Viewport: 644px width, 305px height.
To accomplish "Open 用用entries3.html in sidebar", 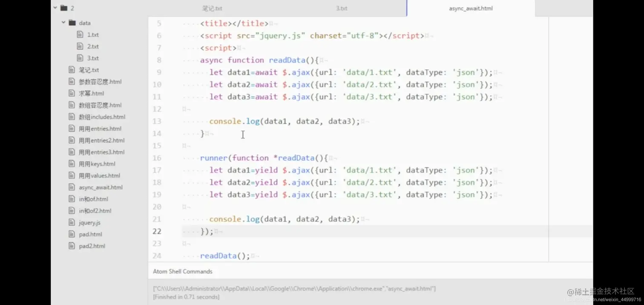I will [101, 152].
